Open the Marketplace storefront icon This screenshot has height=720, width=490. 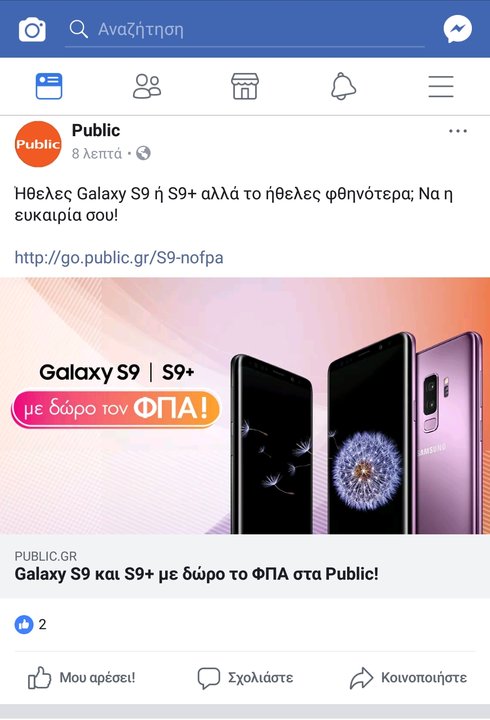pyautogui.click(x=245, y=86)
